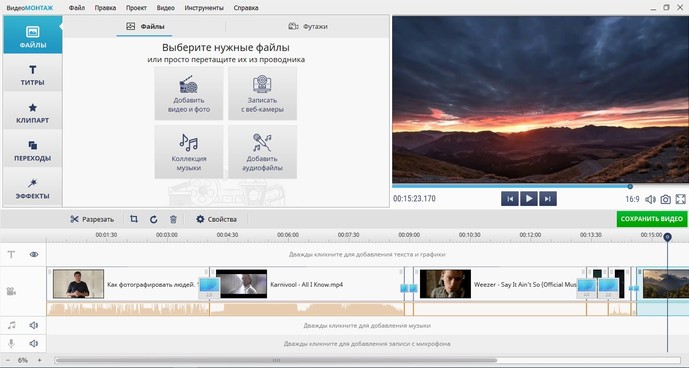Expand preview to fullscreen
Viewport: 689px width, 368px height.
click(681, 199)
